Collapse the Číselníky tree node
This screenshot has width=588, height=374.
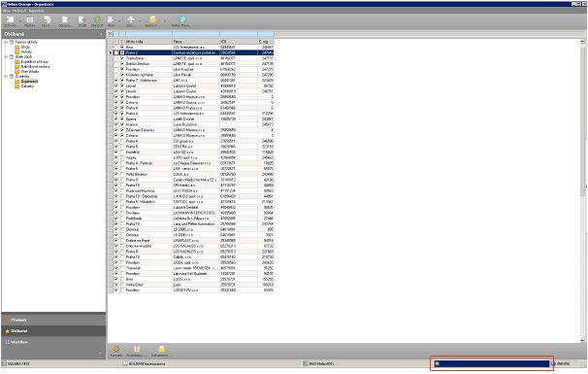[6, 76]
